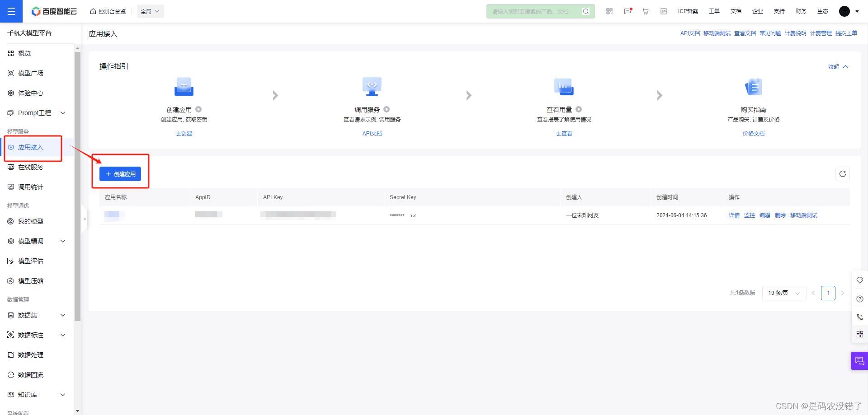This screenshot has width=868, height=415.
Task: Play the 创建应用 tutorial video icon
Action: point(198,109)
